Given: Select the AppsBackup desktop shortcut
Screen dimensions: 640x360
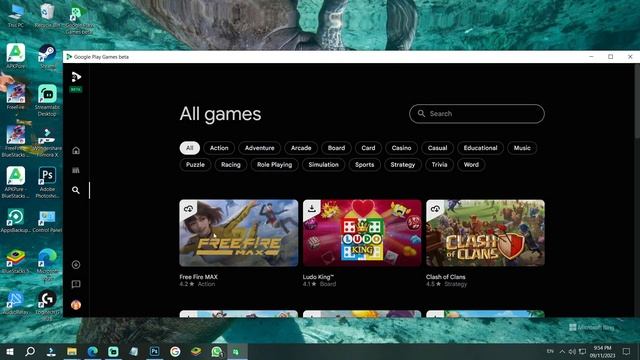Looking at the screenshot, I should (x=16, y=221).
